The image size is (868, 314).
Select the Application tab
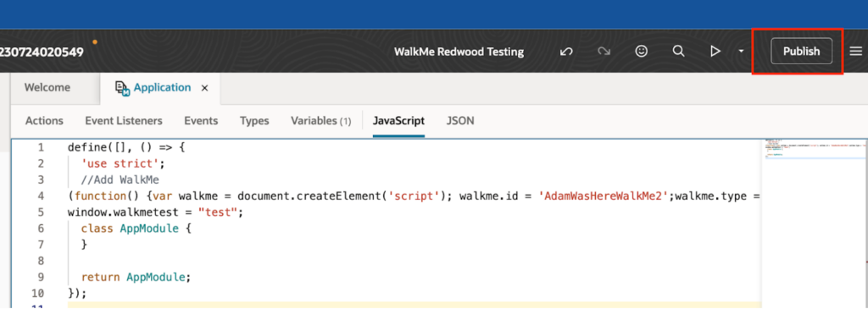click(x=162, y=87)
